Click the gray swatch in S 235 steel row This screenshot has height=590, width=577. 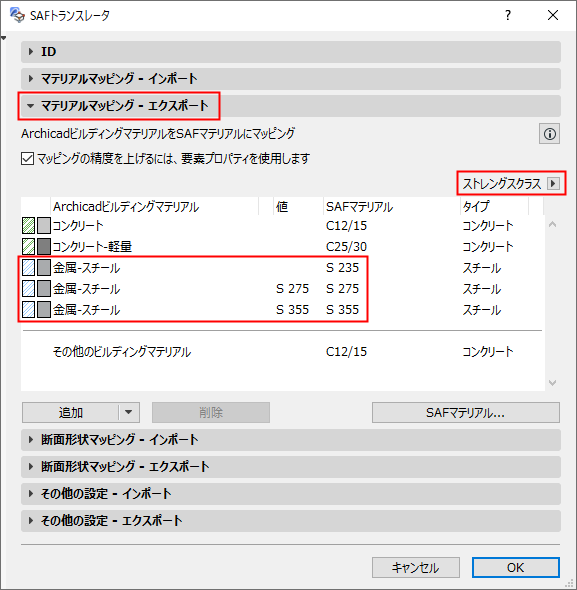[44, 268]
